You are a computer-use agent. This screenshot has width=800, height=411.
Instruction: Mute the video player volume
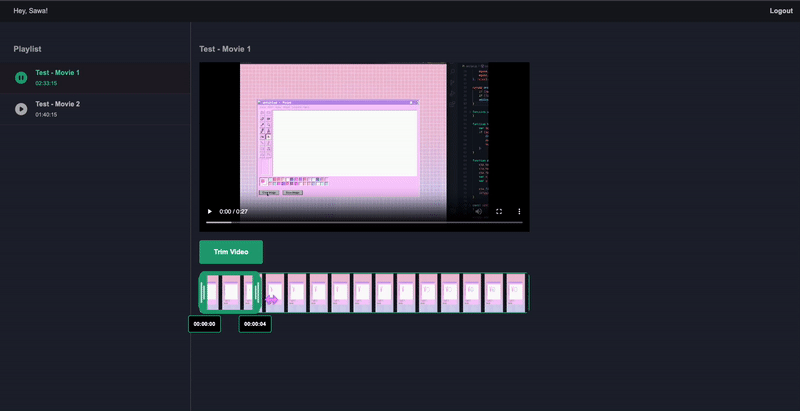[478, 212]
